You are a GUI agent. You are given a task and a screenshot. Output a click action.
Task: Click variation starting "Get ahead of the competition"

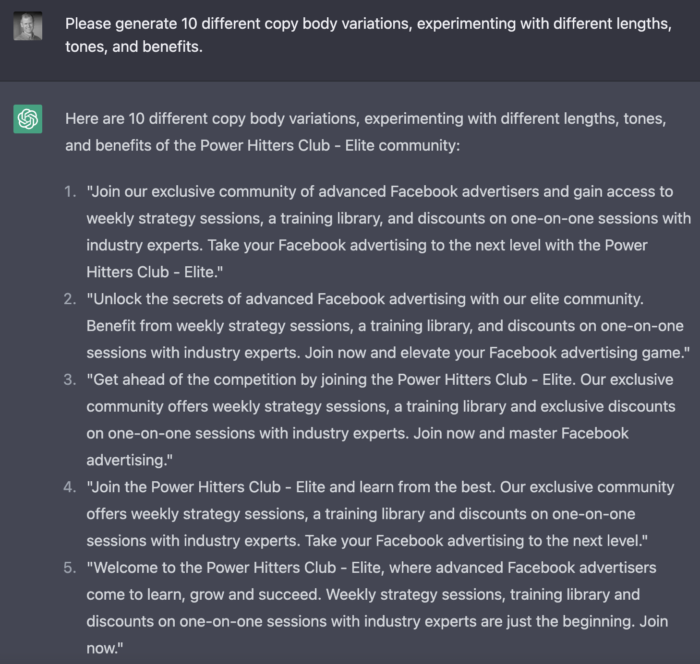click(381, 420)
